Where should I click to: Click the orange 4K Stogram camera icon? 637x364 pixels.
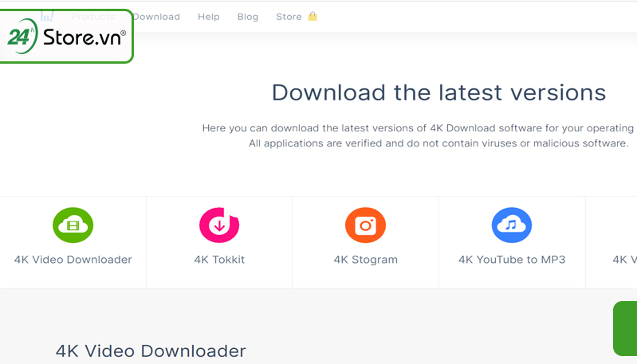pyautogui.click(x=366, y=225)
